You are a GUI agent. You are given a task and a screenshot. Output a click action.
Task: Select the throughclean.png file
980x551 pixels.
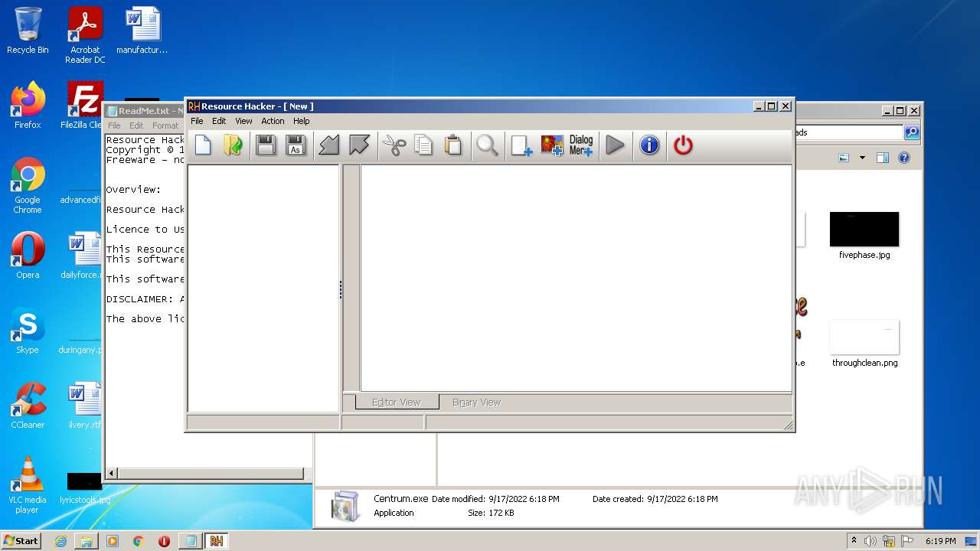[x=864, y=344]
